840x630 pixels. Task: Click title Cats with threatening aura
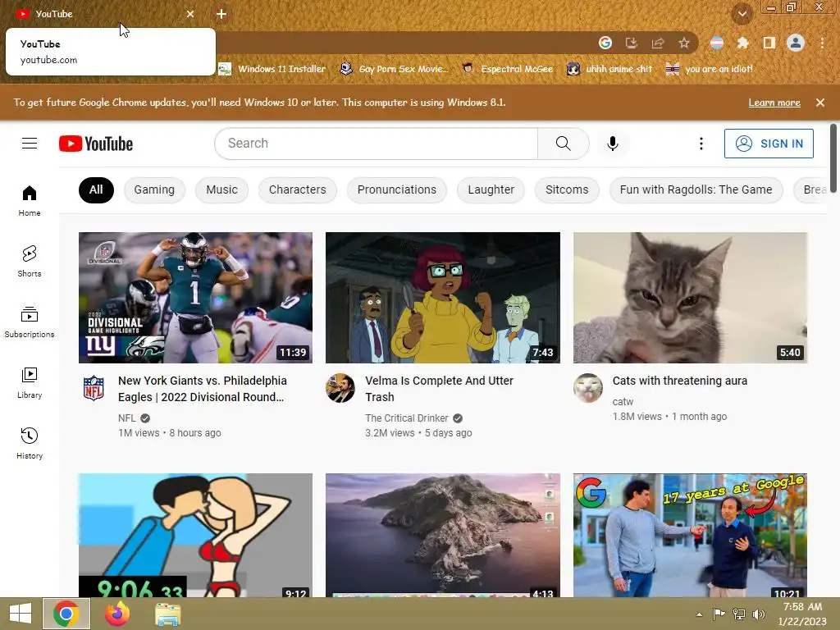[680, 381]
